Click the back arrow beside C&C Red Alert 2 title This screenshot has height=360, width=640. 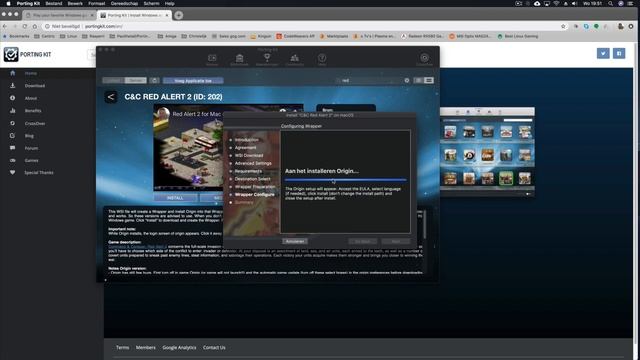(x=111, y=97)
